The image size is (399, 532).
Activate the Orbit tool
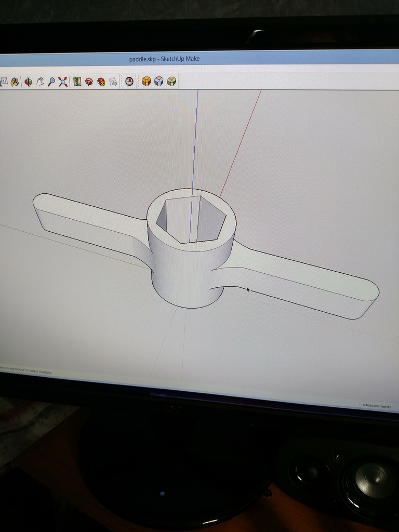[x=28, y=82]
